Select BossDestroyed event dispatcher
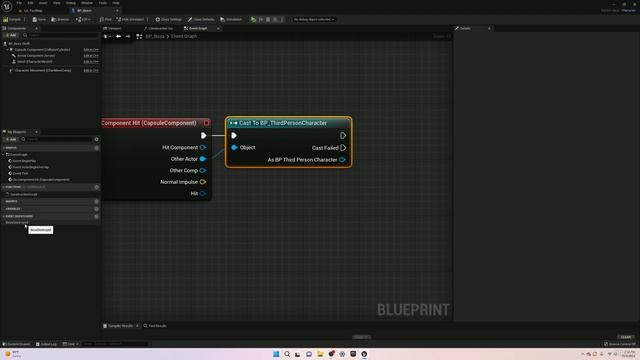Screen dimensions: 640x360 (x=17, y=222)
